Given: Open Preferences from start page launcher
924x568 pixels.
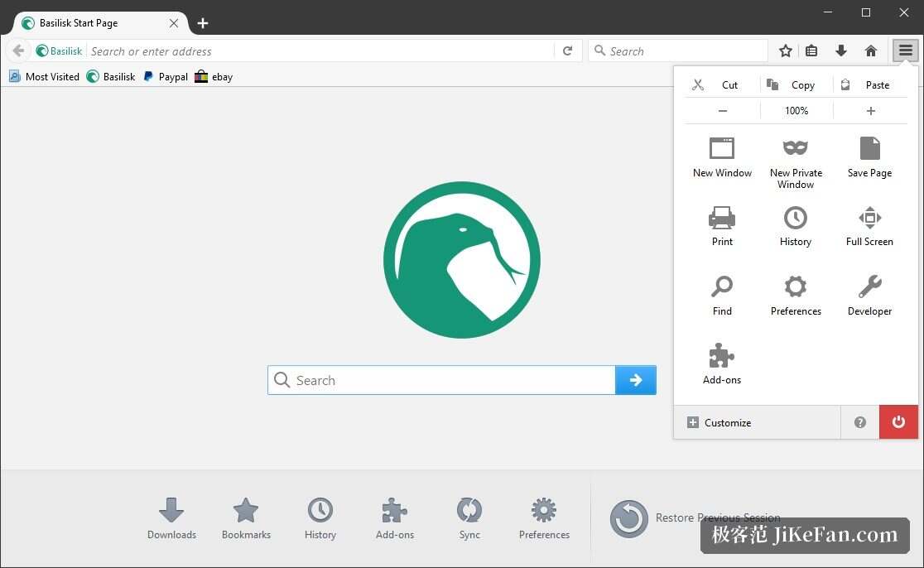Looking at the screenshot, I should pyautogui.click(x=544, y=518).
